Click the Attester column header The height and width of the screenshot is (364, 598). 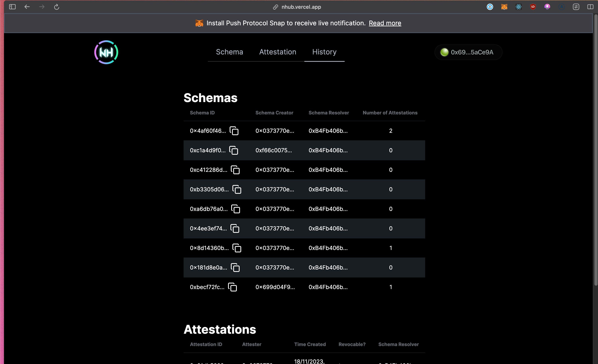(252, 344)
